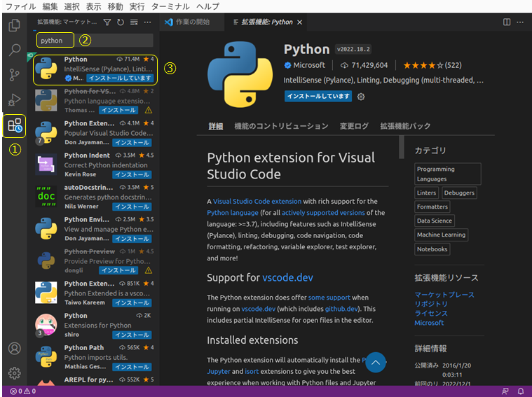
Task: Click the gear next to installing button
Action: click(x=361, y=97)
